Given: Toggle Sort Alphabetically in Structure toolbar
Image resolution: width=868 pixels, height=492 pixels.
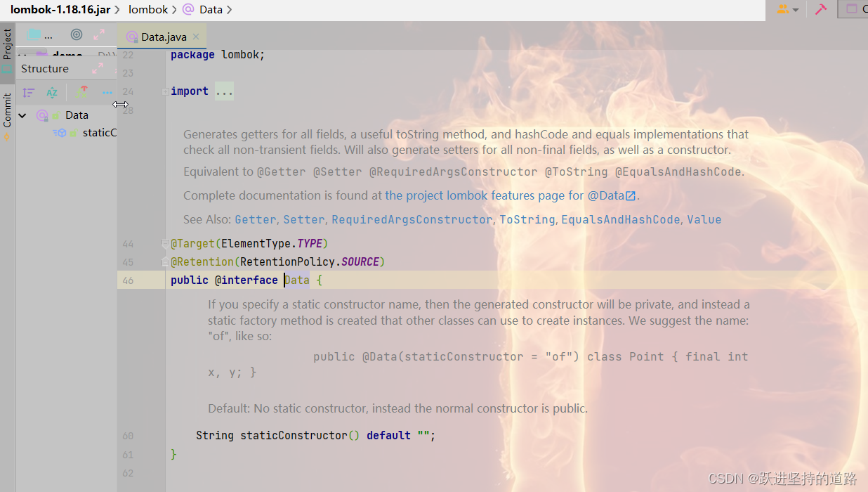Looking at the screenshot, I should pos(52,92).
